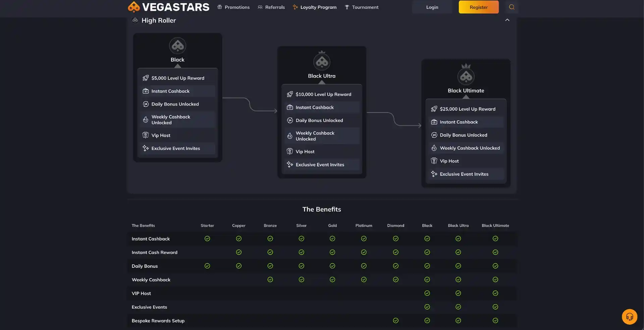This screenshot has height=330, width=644.
Task: Click Daily Bonus 24 icon in Black card
Action: (x=146, y=104)
